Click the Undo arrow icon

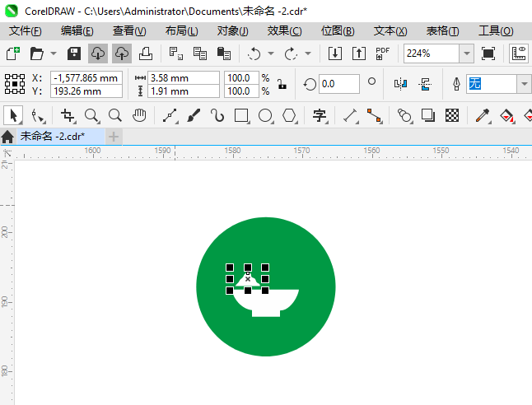click(x=254, y=54)
